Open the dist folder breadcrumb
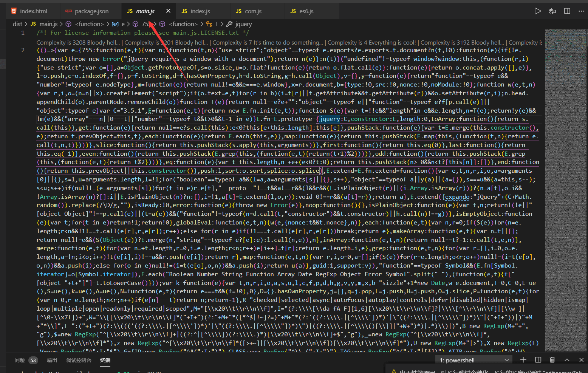This screenshot has height=373, width=588. 17,24
